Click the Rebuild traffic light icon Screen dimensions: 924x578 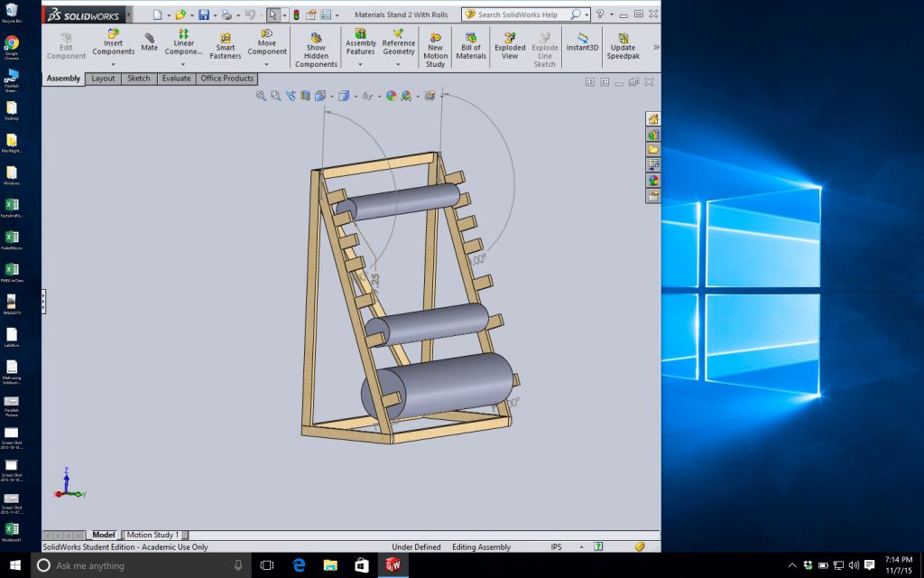[x=296, y=14]
